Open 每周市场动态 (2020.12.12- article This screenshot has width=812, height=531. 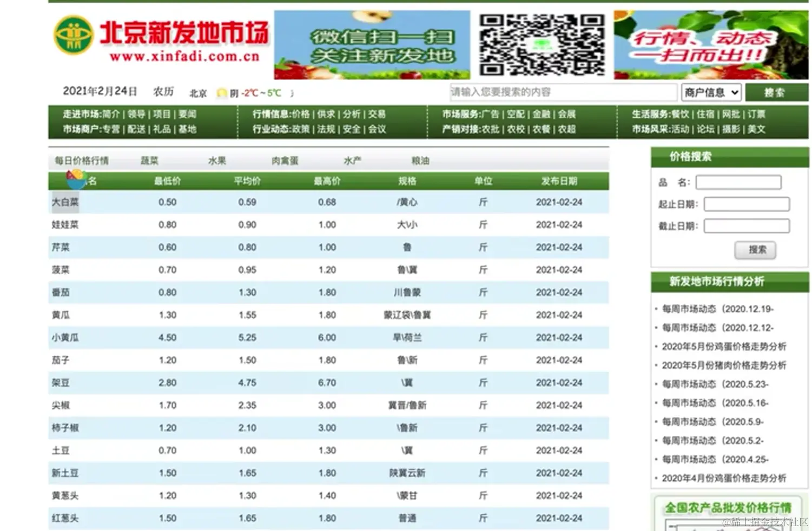point(718,328)
